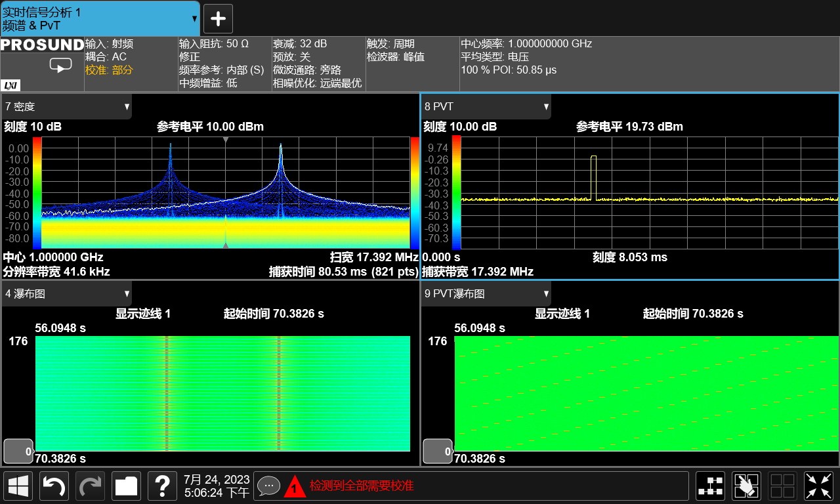Click 参考电平 10.00 dBm in density window
The image size is (840, 504).
point(210,127)
